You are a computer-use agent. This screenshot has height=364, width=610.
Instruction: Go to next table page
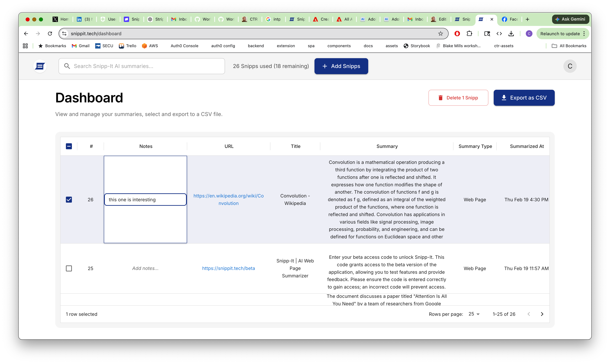pyautogui.click(x=542, y=314)
